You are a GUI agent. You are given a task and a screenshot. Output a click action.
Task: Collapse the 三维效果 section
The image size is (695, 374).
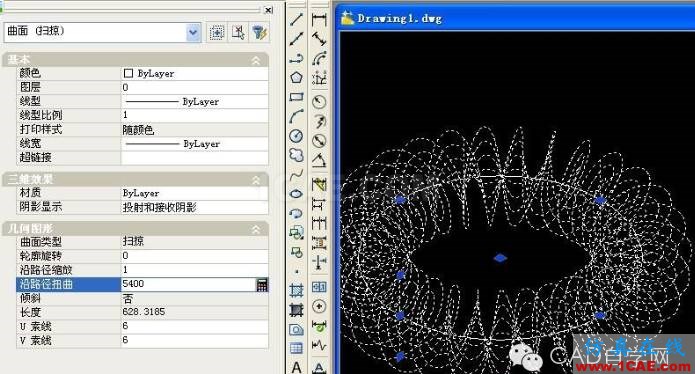tap(256, 180)
